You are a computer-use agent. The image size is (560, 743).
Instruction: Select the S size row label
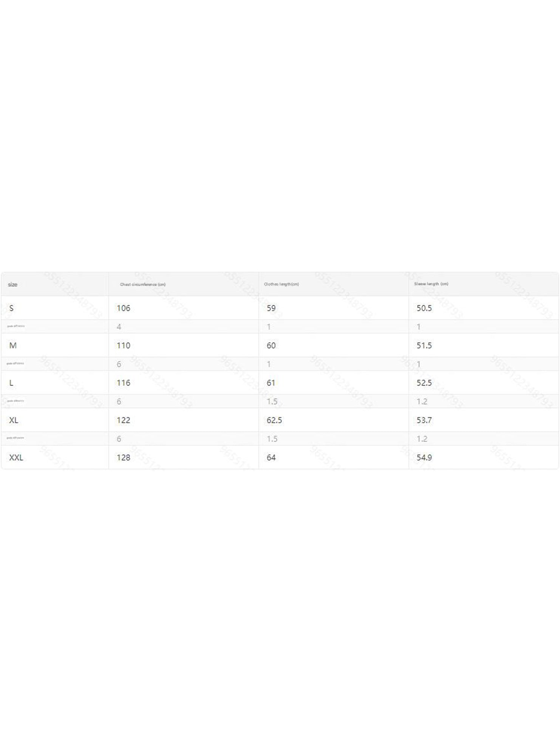pos(11,308)
